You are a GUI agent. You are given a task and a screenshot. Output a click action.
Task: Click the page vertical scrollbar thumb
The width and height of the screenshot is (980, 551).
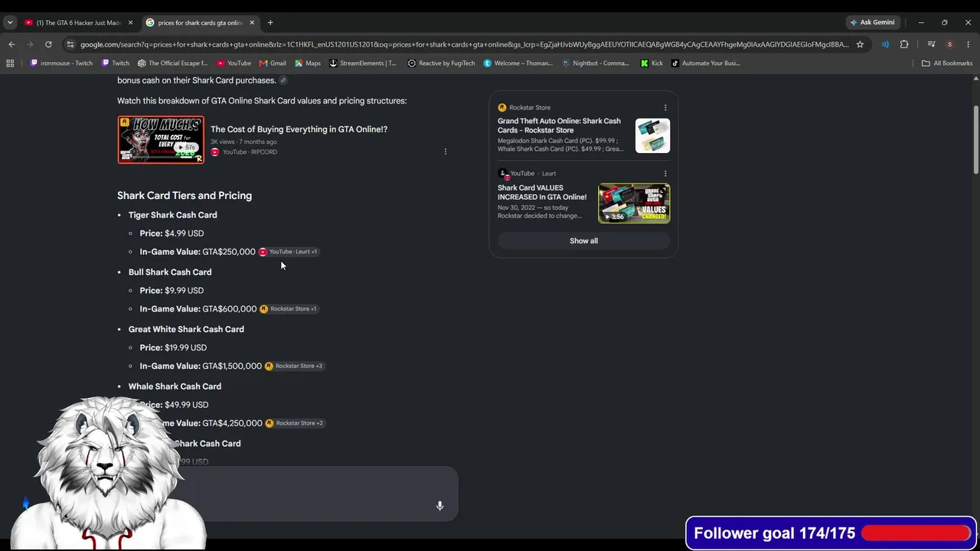point(975,139)
